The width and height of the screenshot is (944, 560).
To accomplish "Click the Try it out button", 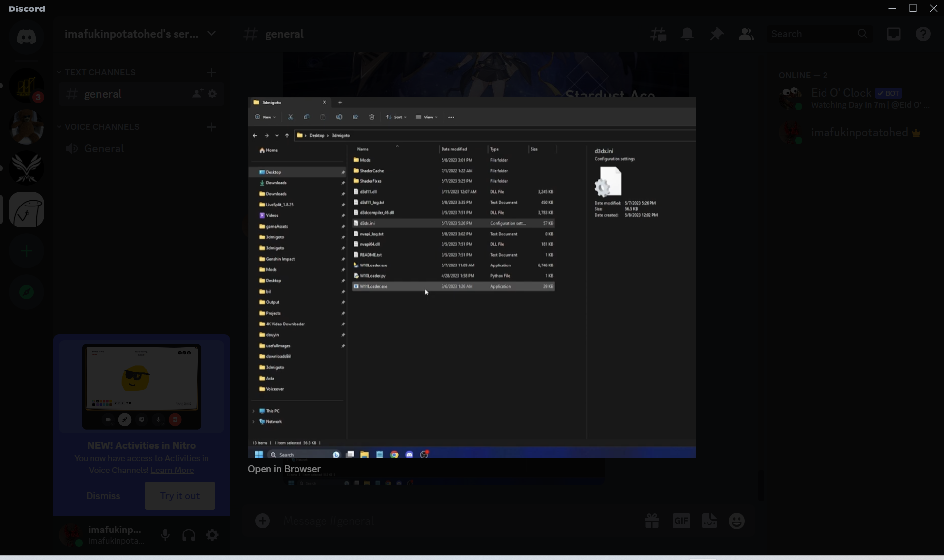I will [x=180, y=496].
